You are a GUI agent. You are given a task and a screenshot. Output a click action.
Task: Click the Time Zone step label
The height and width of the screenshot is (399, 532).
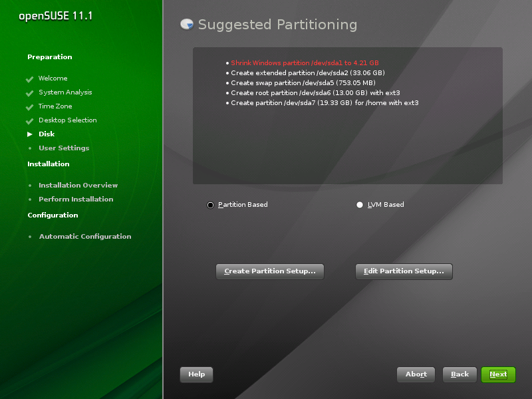55,106
